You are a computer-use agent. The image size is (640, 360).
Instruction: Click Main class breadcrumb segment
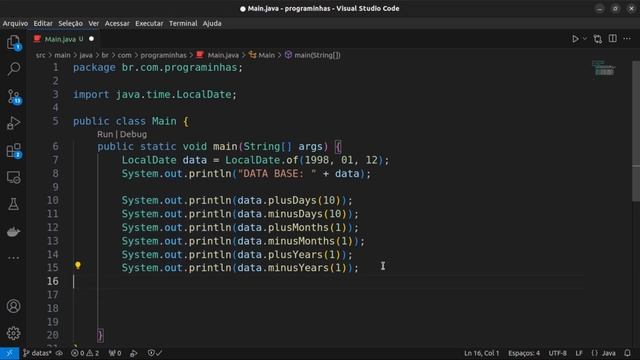coord(262,55)
